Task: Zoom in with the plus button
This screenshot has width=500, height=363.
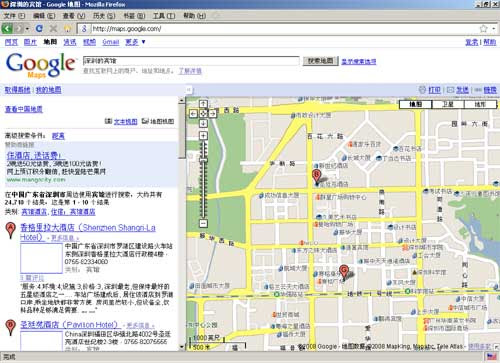Action: pos(203,136)
